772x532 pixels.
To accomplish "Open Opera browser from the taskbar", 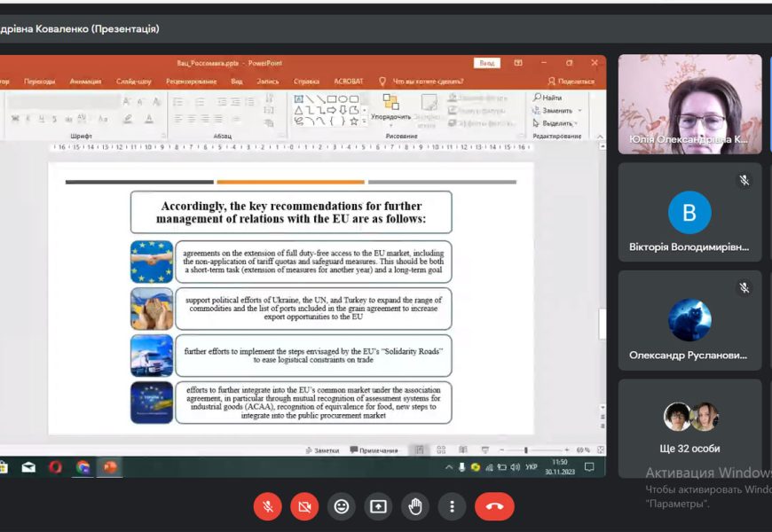I will [55, 467].
